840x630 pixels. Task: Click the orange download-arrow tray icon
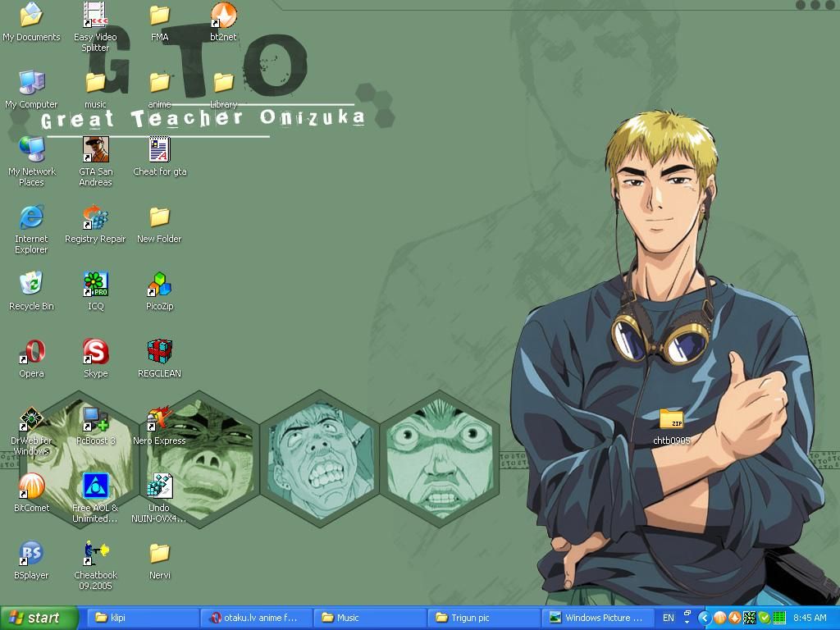click(734, 618)
